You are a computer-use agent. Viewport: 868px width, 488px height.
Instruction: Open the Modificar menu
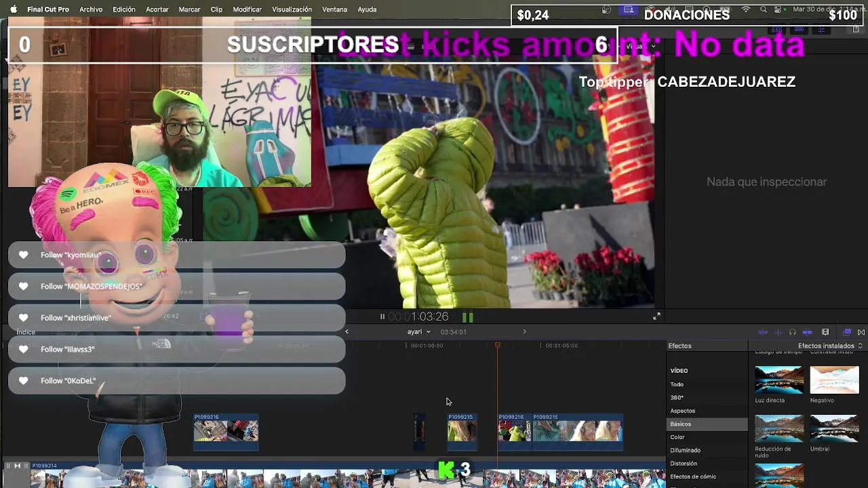(248, 9)
